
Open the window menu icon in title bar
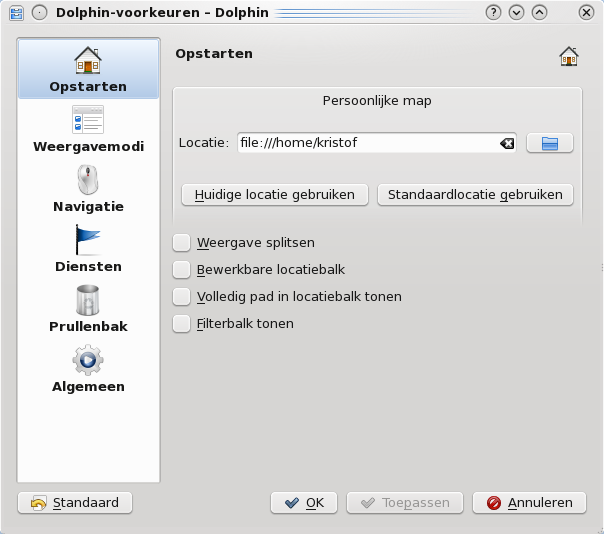point(17,12)
